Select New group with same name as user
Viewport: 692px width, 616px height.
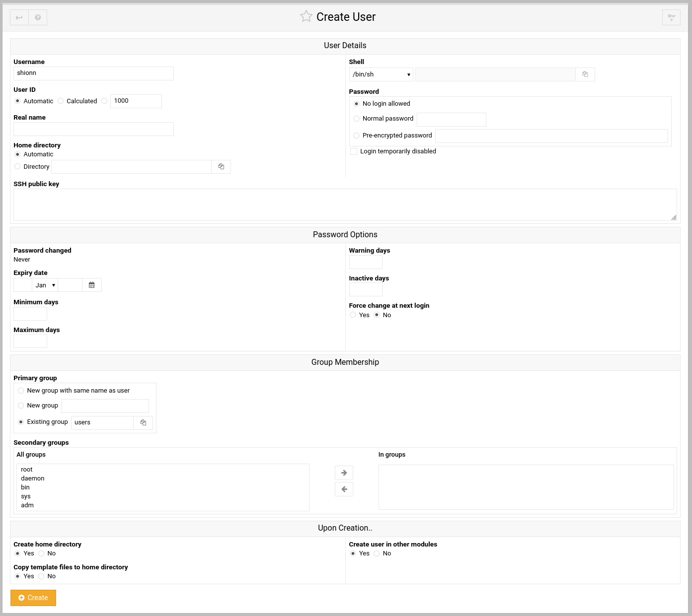click(x=21, y=391)
